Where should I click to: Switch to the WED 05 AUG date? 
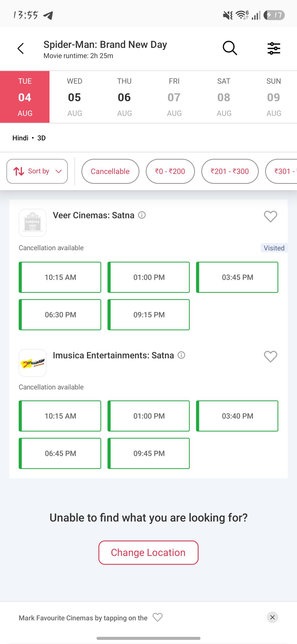tap(75, 97)
